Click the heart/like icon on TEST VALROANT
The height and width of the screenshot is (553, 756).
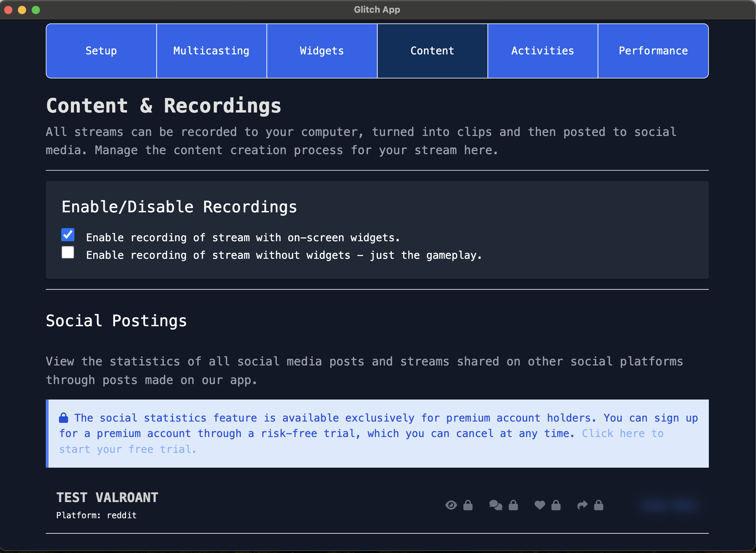pyautogui.click(x=539, y=506)
